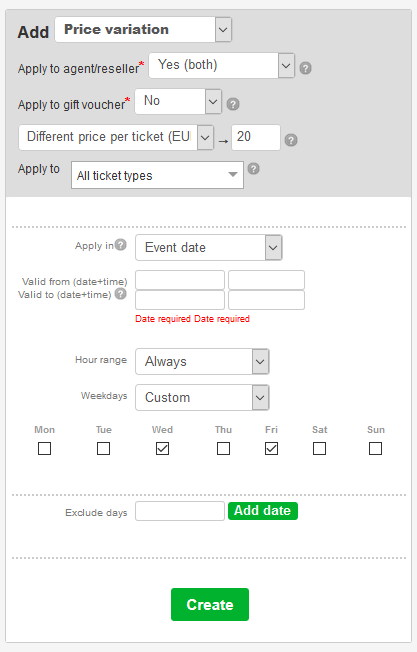Click help icon next to price value 20

pos(291,140)
